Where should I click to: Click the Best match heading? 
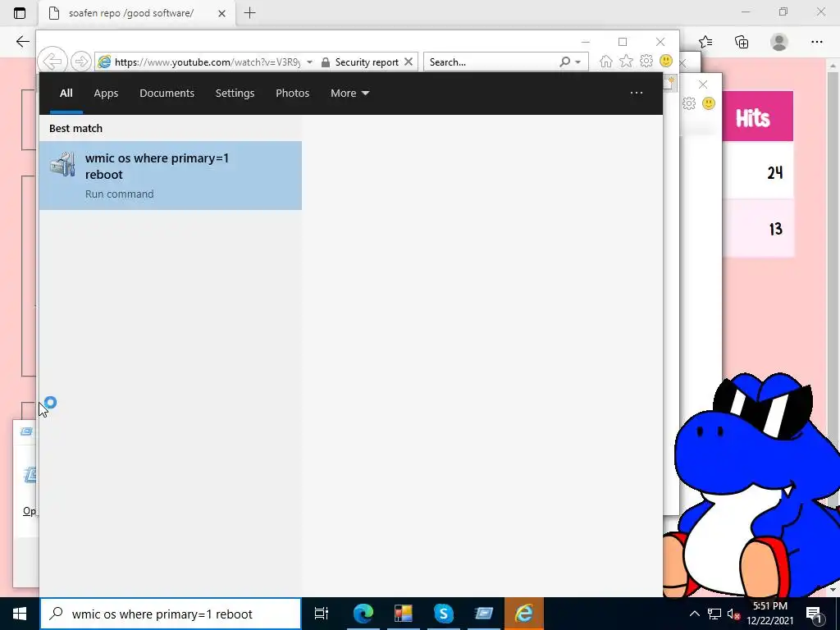point(75,128)
